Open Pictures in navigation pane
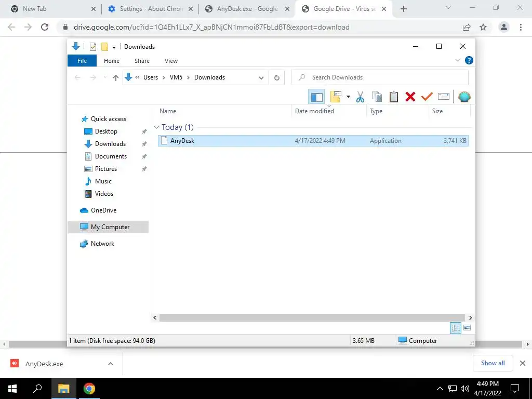 click(x=105, y=169)
